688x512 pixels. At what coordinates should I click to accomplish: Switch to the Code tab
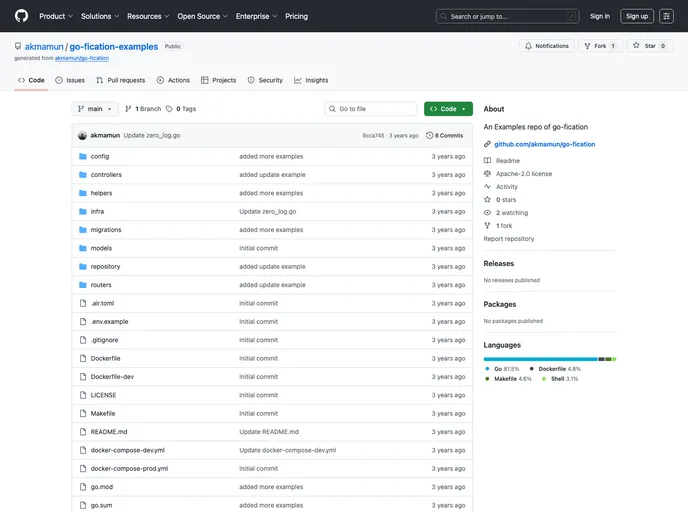pyautogui.click(x=31, y=80)
